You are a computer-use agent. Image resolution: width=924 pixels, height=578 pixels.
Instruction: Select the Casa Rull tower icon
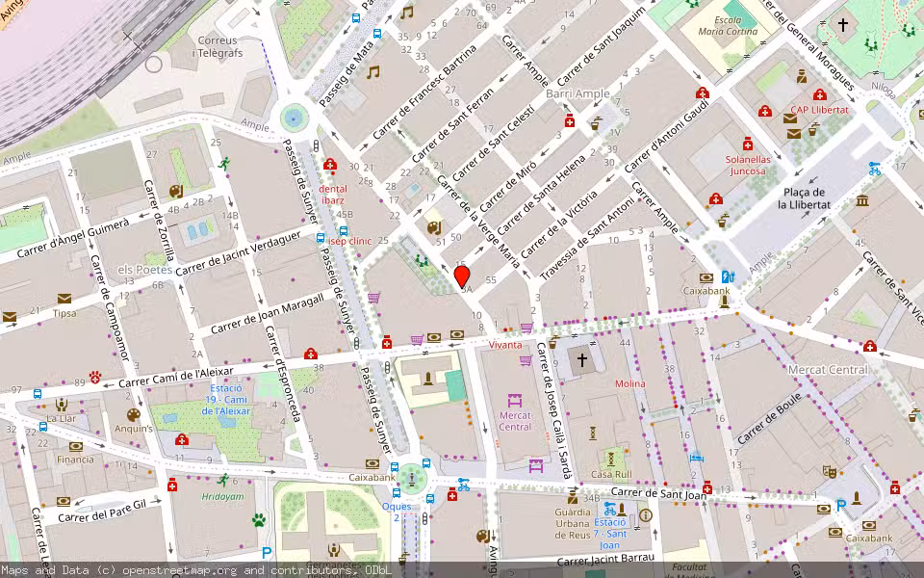[x=611, y=459]
